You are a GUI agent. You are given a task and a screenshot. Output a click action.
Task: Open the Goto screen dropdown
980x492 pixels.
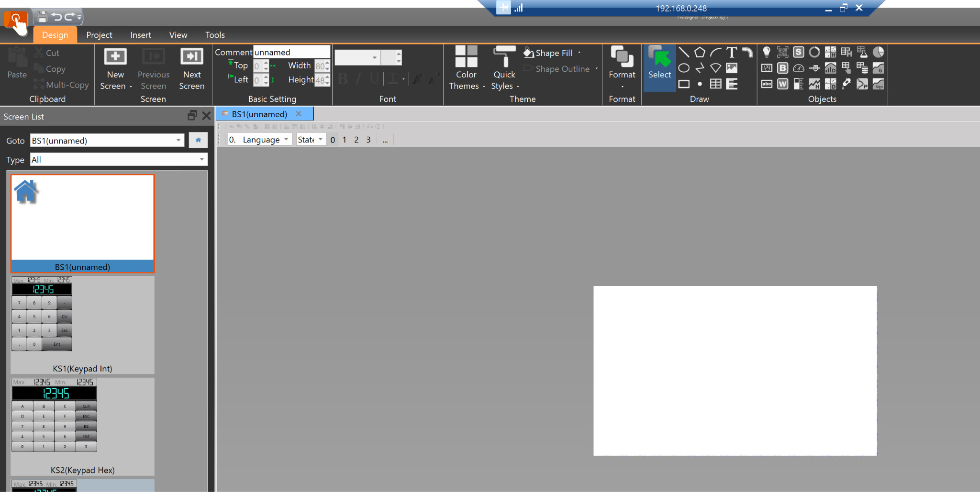point(178,141)
